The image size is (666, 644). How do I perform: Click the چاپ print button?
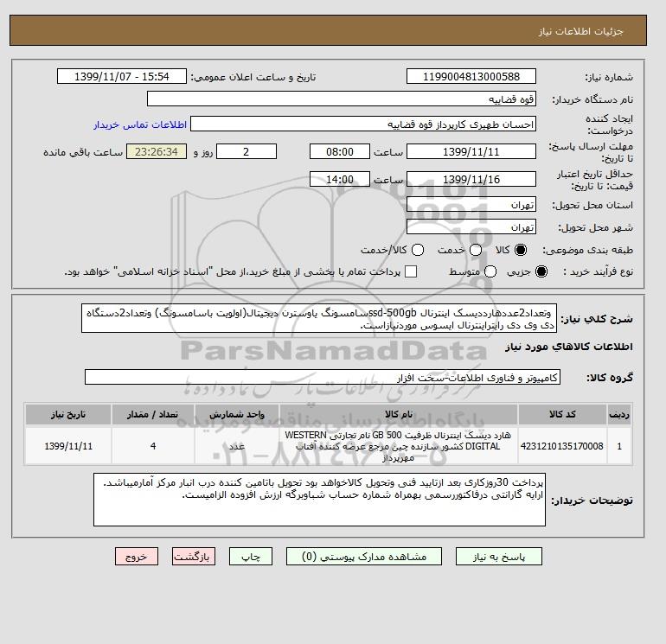(251, 557)
